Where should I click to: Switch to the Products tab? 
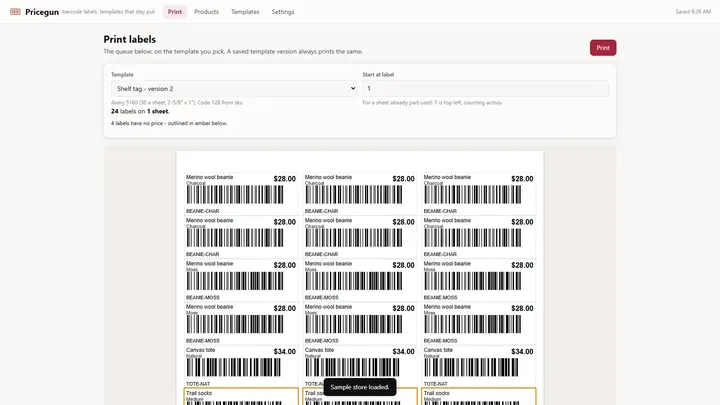206,12
